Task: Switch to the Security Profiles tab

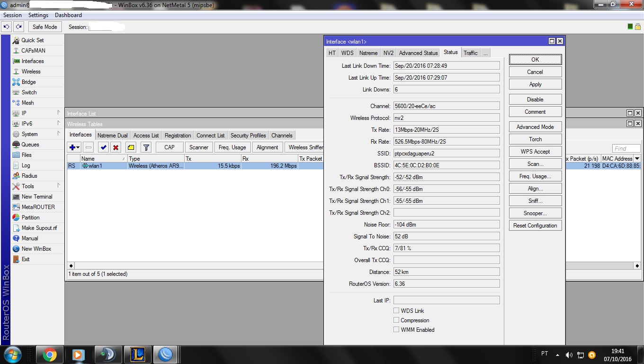Action: click(x=248, y=136)
